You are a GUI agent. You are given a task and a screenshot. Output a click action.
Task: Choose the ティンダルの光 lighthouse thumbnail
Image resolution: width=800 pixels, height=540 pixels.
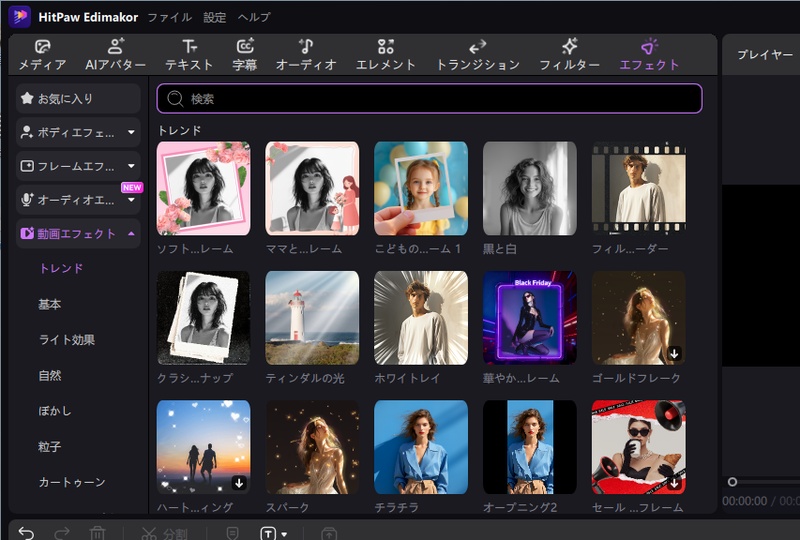point(312,317)
